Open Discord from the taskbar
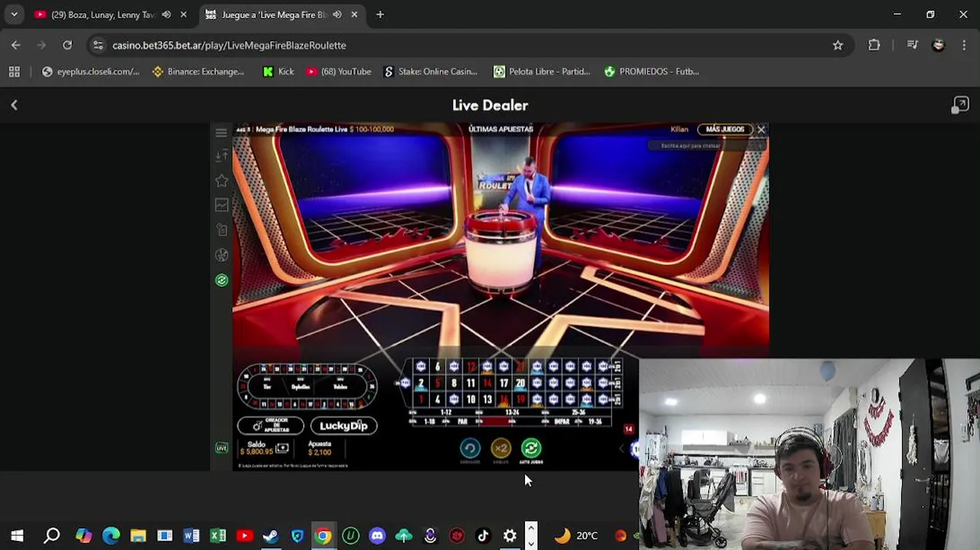 377,535
